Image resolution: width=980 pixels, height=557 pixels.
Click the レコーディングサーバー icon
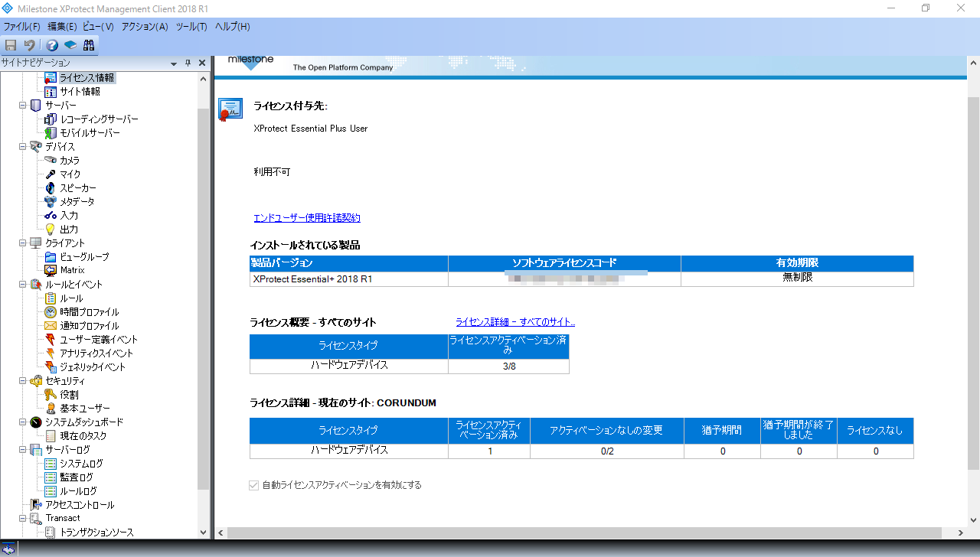[x=51, y=119]
